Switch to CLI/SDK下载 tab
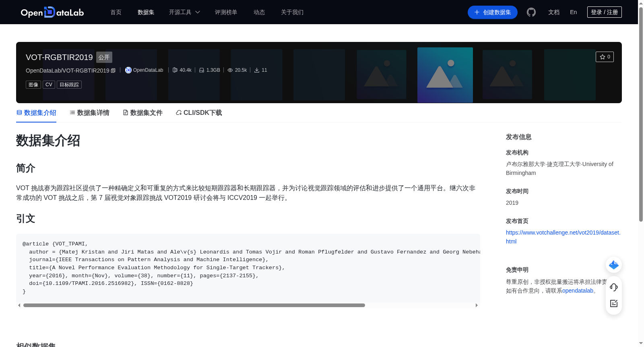644x347 pixels. pos(199,113)
